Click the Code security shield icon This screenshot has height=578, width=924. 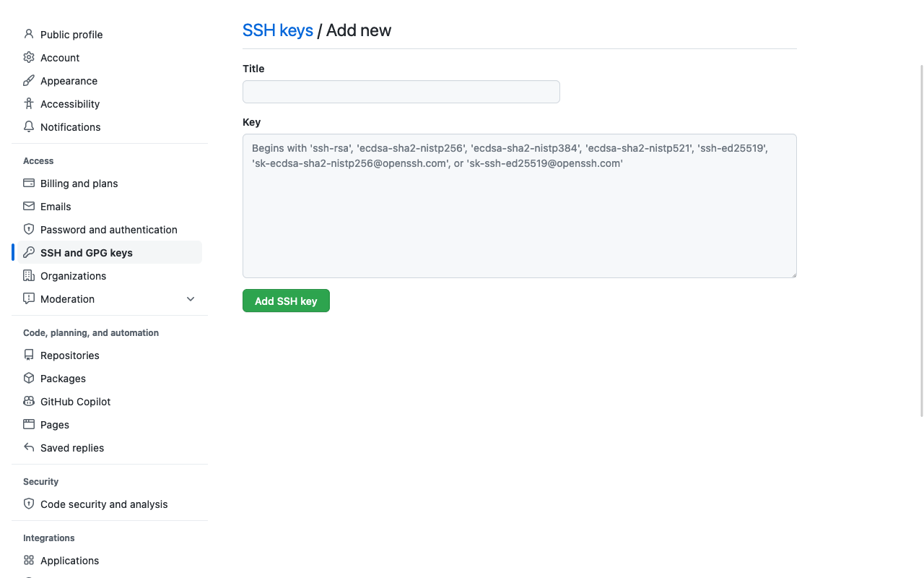pyautogui.click(x=29, y=504)
